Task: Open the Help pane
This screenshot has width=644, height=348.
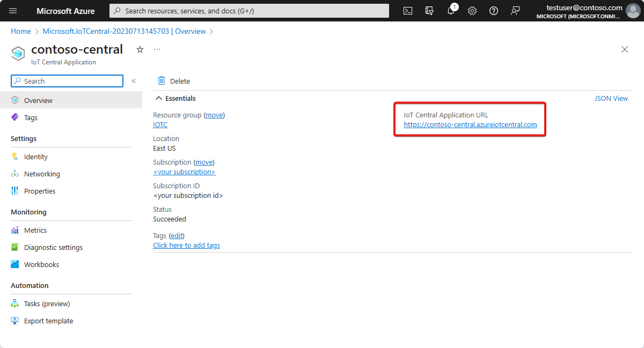Action: pos(494,10)
